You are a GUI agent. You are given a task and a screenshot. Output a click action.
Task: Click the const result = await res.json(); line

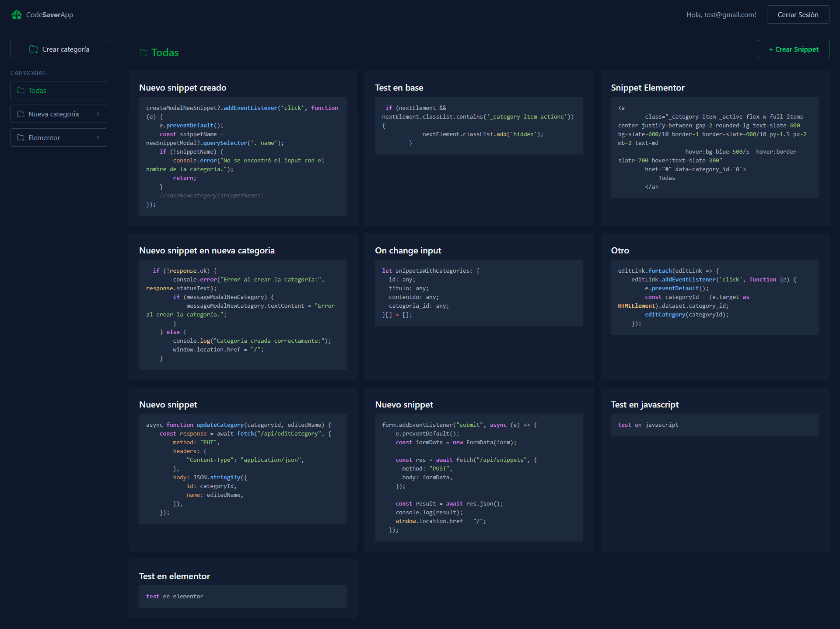click(x=449, y=504)
